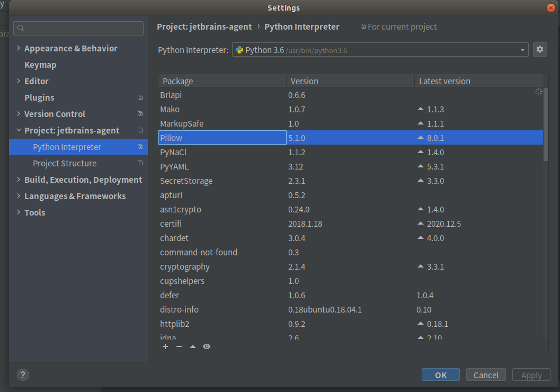The height and width of the screenshot is (392, 560).
Task: Click the upgrade arrow next to certifi 2020.12.5
Action: coord(420,224)
